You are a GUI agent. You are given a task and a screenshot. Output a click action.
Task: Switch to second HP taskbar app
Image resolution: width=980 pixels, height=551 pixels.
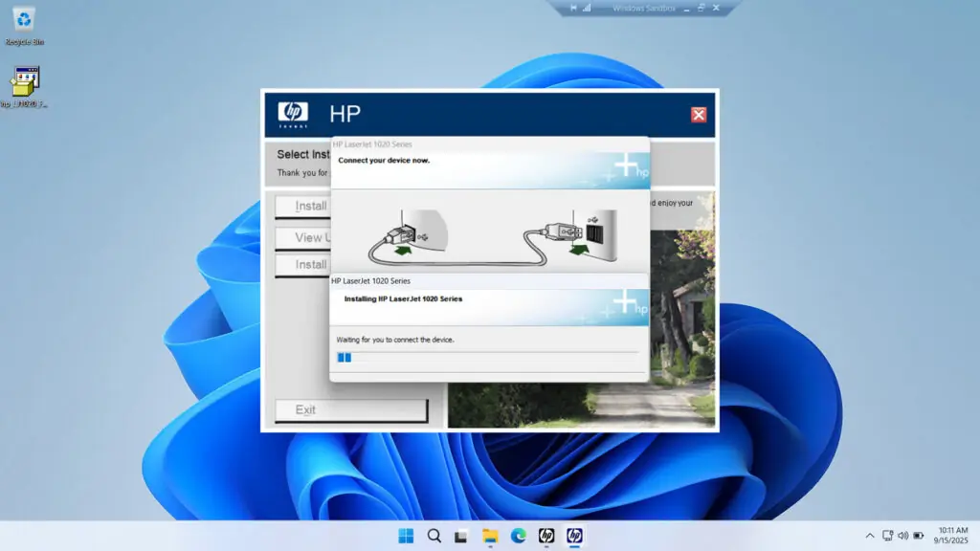[x=574, y=536]
